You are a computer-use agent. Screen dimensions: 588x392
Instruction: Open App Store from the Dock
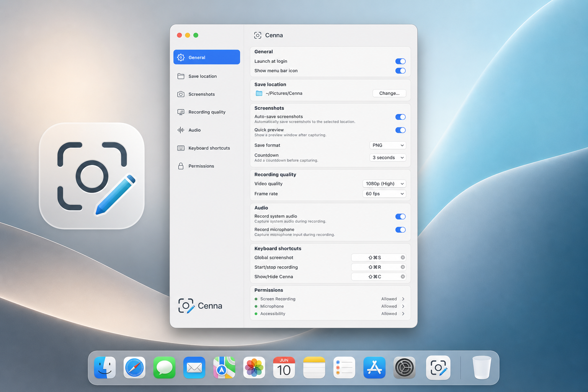coord(374,368)
